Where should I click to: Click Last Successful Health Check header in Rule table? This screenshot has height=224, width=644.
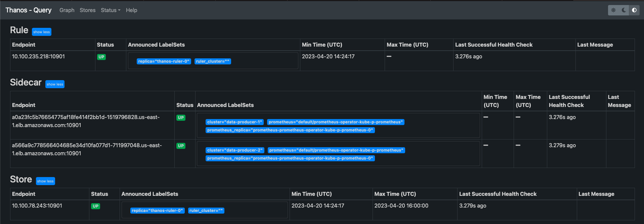pyautogui.click(x=494, y=45)
